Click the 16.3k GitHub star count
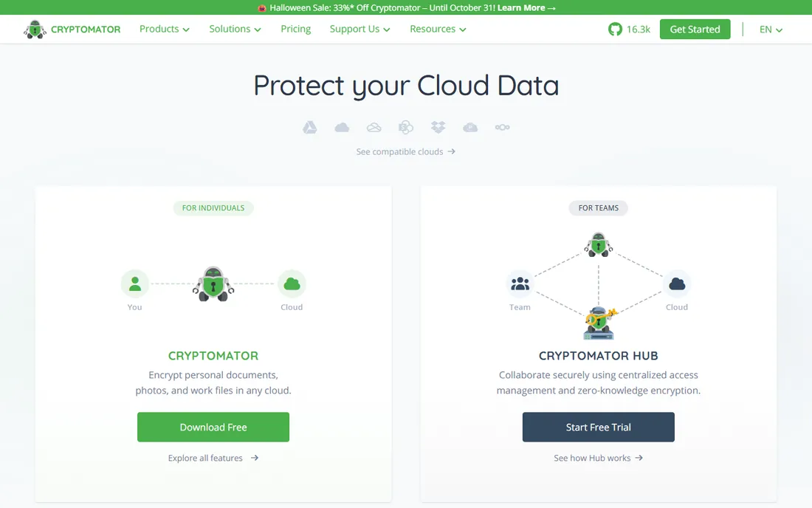Screen dimensions: 812x508 [x=638, y=30]
